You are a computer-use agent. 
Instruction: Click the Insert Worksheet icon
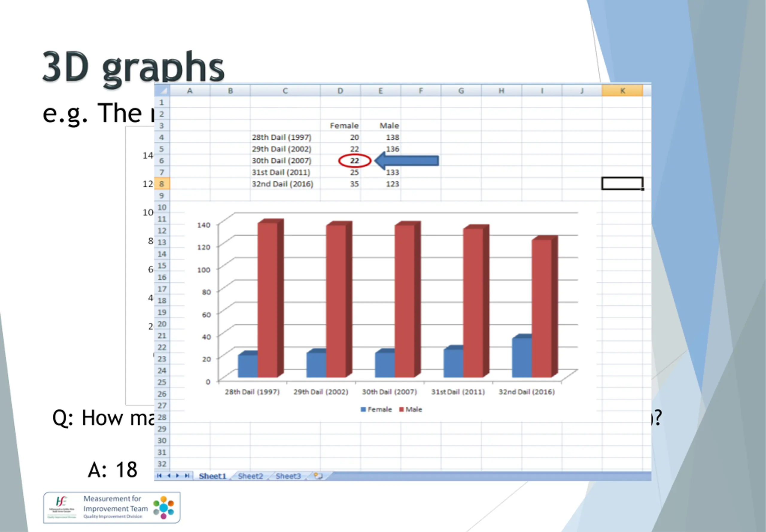[x=318, y=476]
